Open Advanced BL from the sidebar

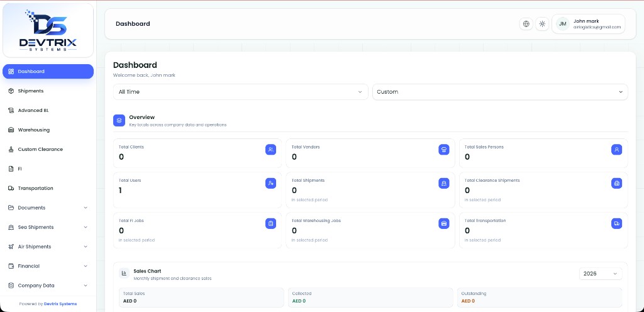click(48, 111)
